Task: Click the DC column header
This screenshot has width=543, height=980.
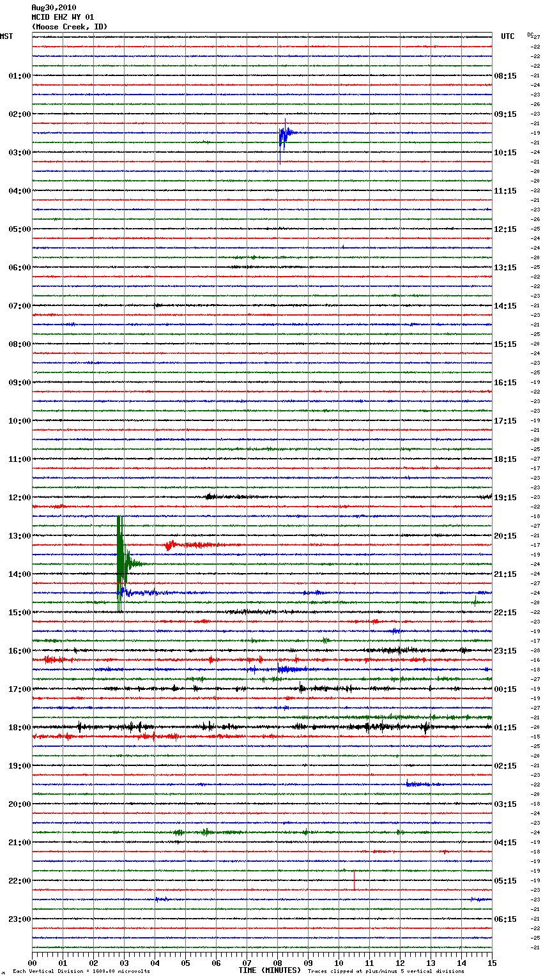Action: [530, 34]
